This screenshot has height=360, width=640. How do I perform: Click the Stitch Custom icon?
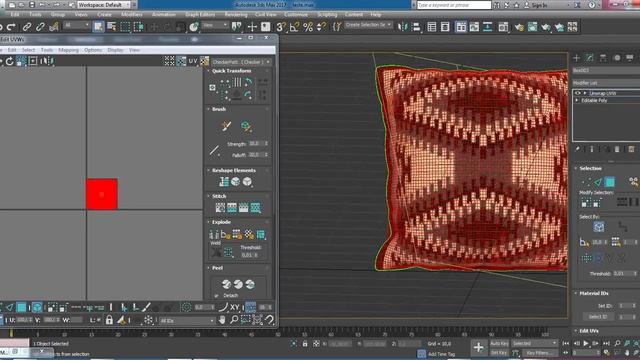point(255,208)
